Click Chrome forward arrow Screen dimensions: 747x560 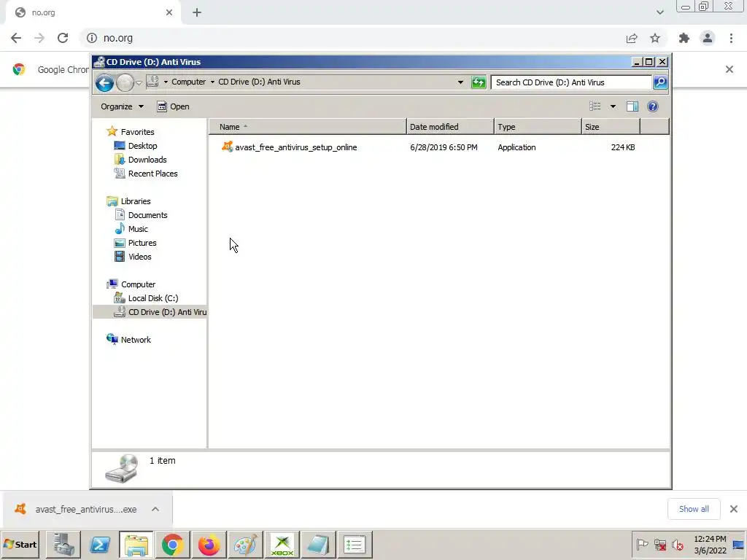tap(39, 38)
